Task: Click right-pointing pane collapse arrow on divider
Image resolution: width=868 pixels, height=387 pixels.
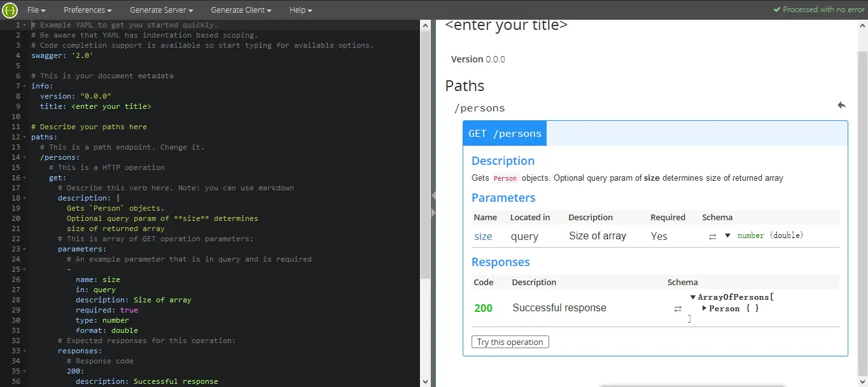Action: click(x=433, y=212)
